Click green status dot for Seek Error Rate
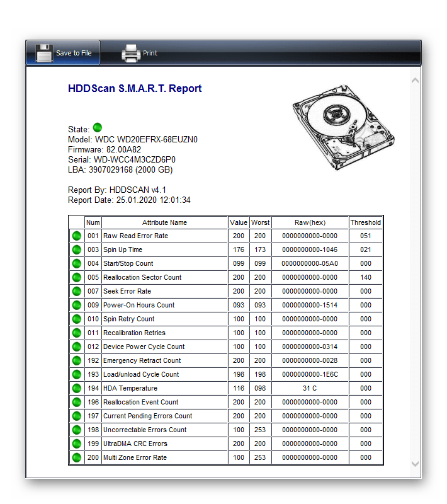447x504 pixels. (x=77, y=291)
